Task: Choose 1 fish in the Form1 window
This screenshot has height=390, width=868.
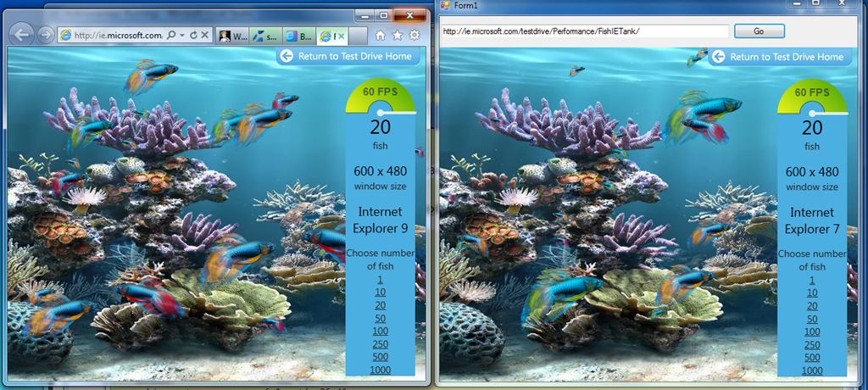Action: (x=812, y=280)
